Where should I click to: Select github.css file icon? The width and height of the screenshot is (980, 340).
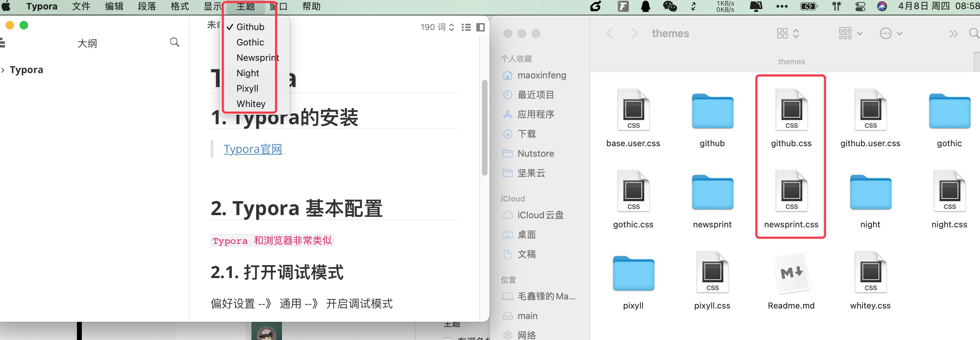coord(792,109)
